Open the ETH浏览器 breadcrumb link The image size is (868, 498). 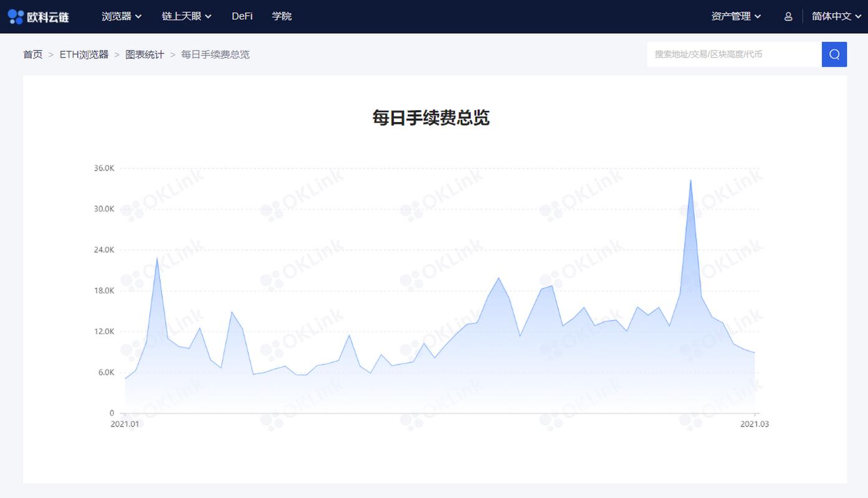[84, 54]
